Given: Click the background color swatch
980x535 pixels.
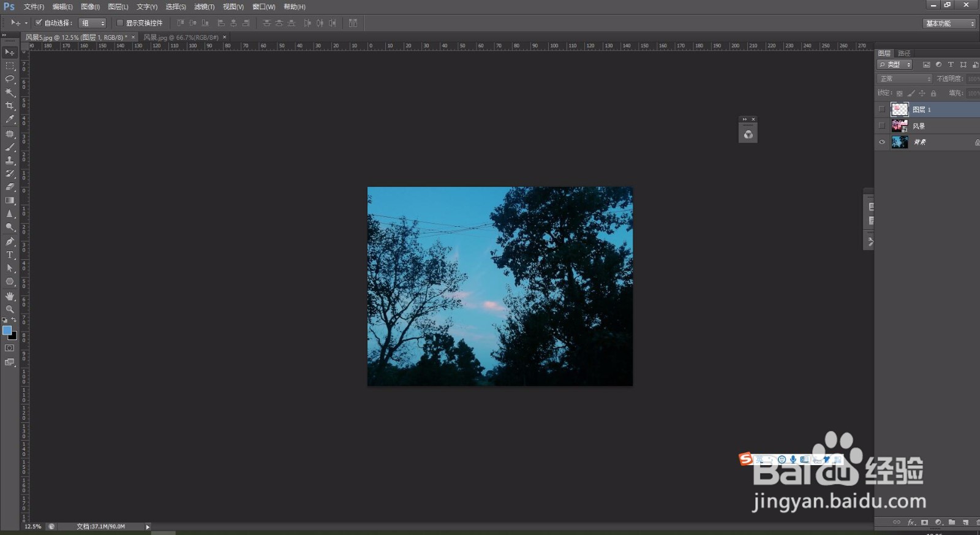Looking at the screenshot, I should coord(13,336).
